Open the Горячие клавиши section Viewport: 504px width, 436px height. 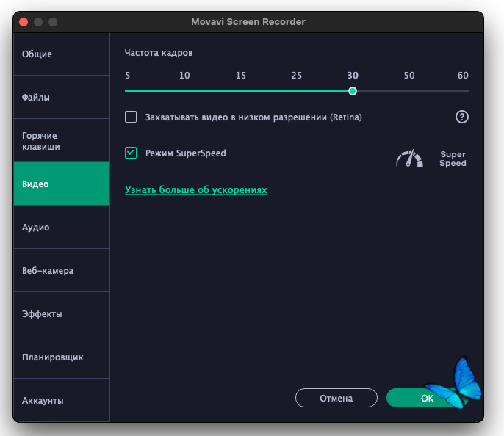[x=62, y=141]
